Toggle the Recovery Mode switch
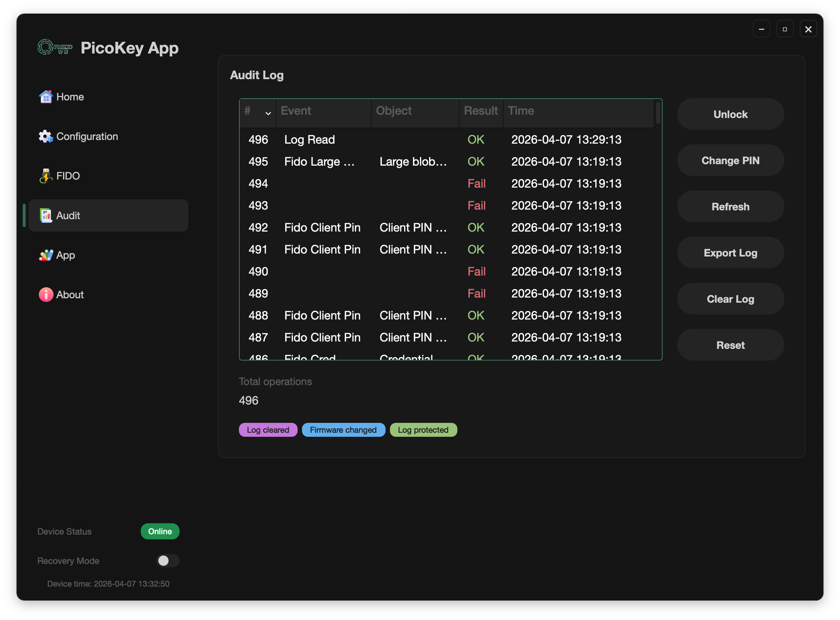This screenshot has height=620, width=840. [167, 560]
